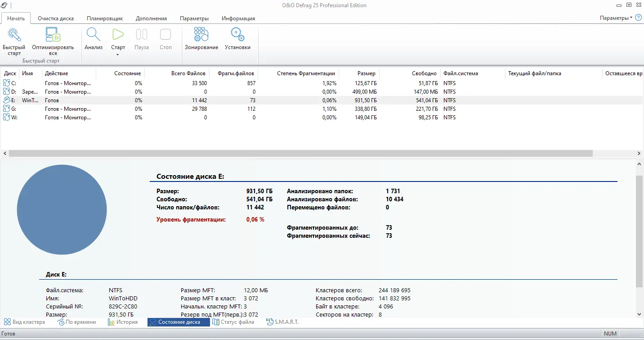Select the G: drive row
Screen dimensions: 644x340
click(x=322, y=109)
